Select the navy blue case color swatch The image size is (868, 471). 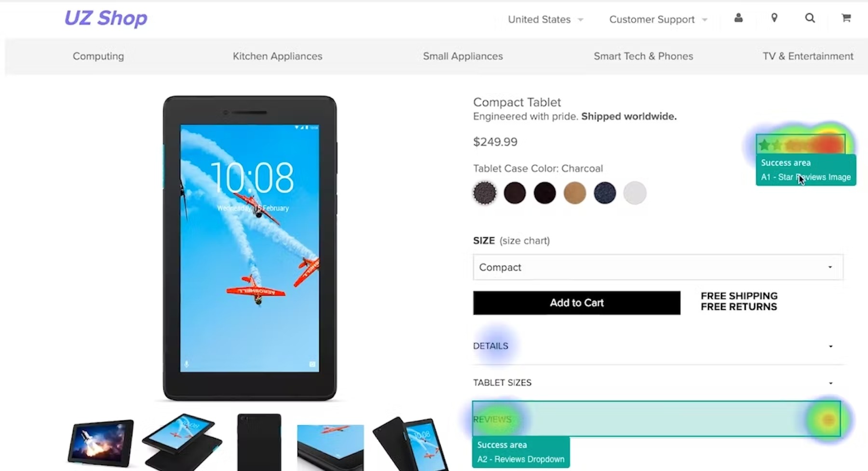[x=605, y=193]
